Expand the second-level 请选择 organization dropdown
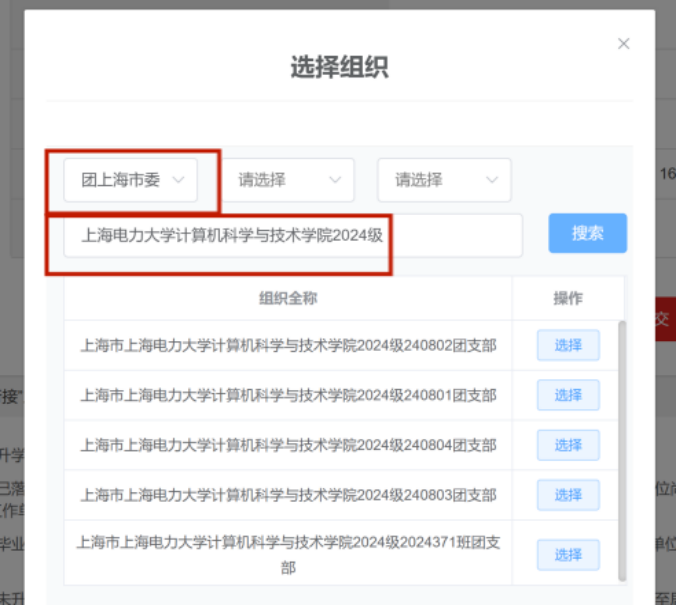 tap(287, 180)
